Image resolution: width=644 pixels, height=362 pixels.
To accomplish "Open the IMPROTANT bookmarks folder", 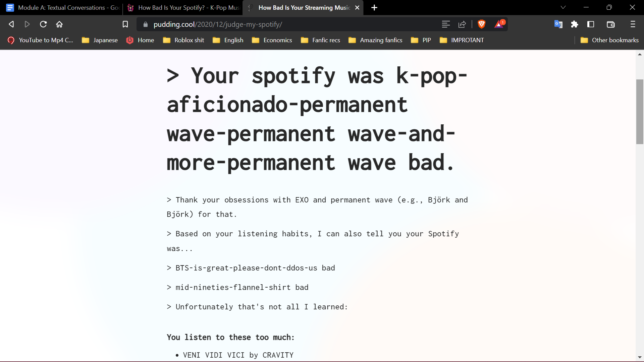I will tap(462, 40).
